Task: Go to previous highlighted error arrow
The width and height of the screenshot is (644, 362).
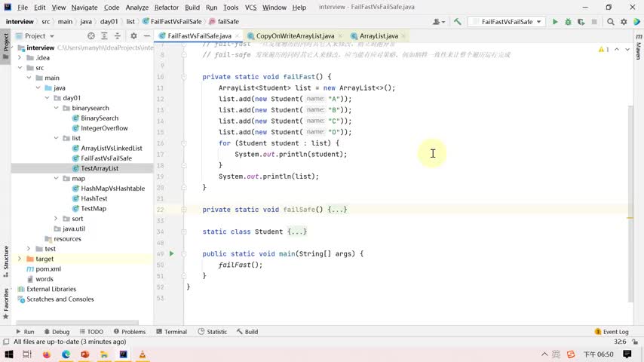Action: click(x=617, y=49)
